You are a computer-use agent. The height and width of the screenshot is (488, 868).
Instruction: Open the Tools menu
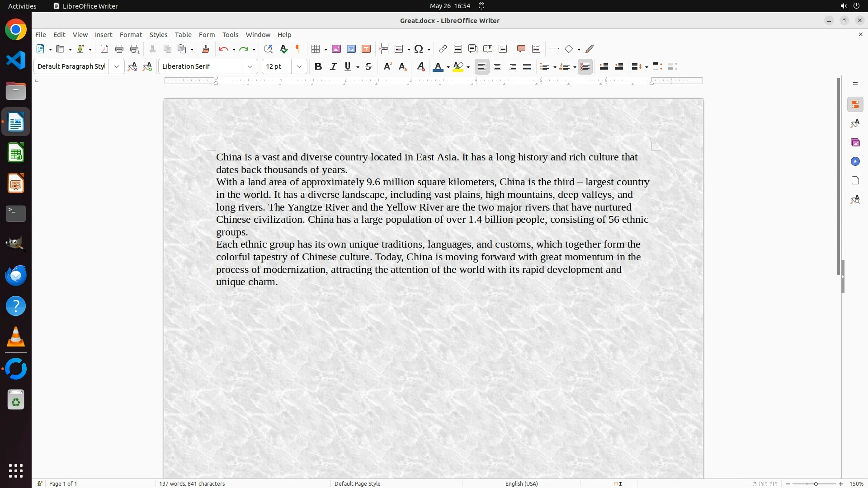click(230, 35)
